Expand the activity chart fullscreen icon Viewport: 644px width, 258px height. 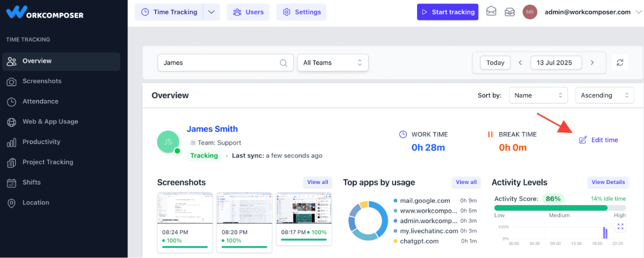[x=620, y=227]
